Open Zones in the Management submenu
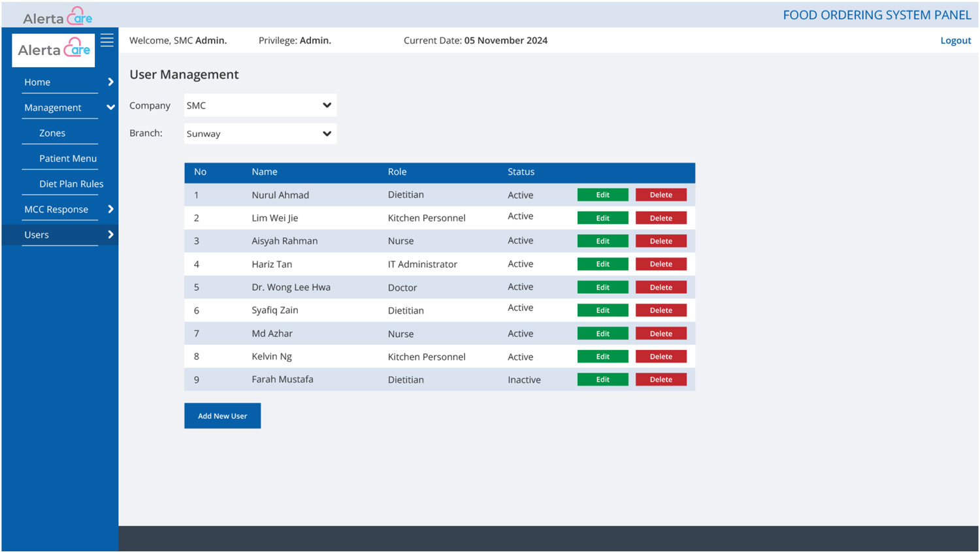 [x=52, y=133]
